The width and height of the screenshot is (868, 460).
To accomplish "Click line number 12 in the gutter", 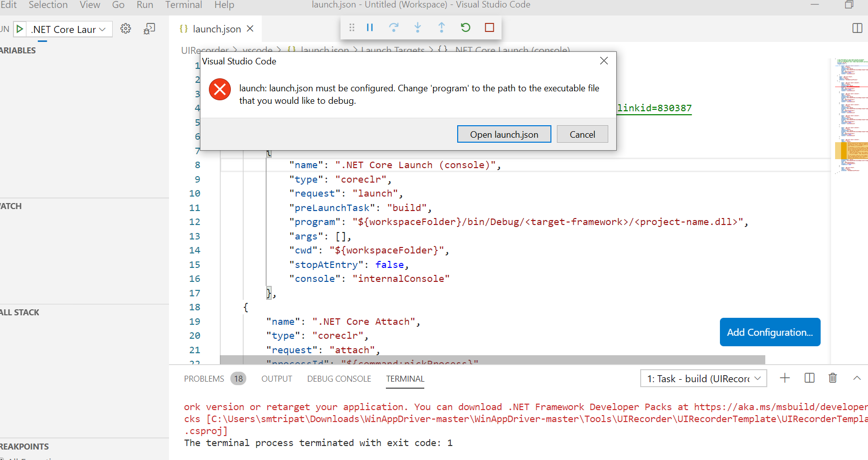I will click(x=194, y=222).
